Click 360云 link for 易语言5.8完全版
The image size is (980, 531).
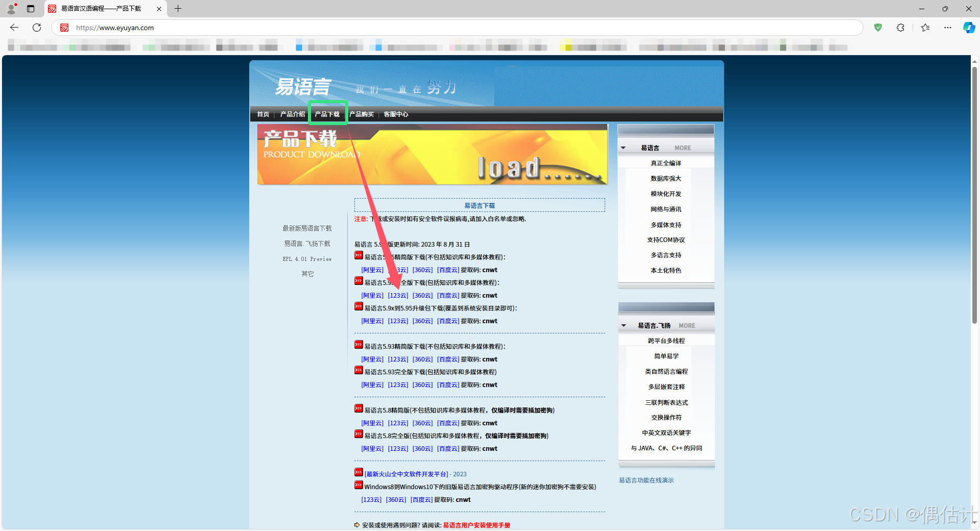[x=422, y=449]
